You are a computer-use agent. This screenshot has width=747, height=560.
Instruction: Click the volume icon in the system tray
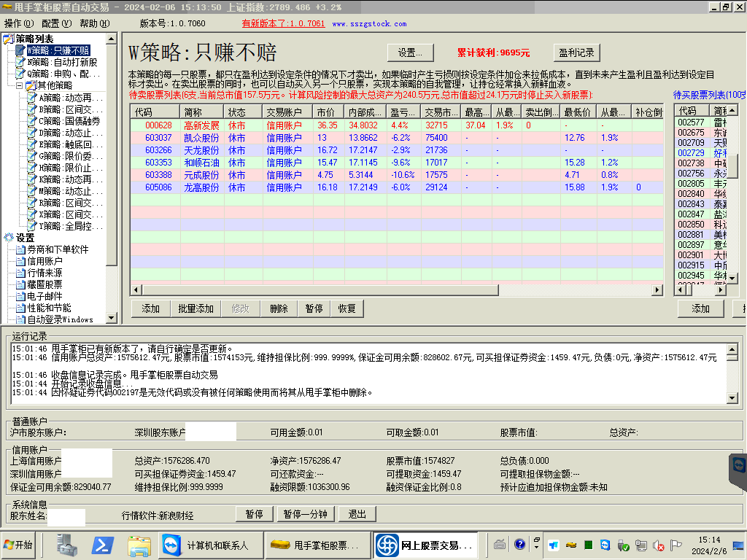[x=658, y=545]
